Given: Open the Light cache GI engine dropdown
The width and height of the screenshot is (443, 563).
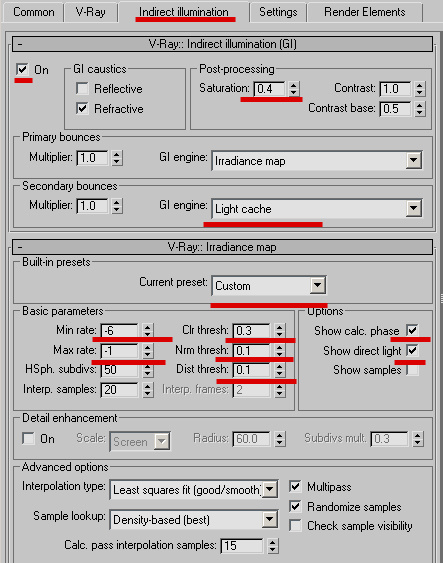Looking at the screenshot, I should pos(317,209).
